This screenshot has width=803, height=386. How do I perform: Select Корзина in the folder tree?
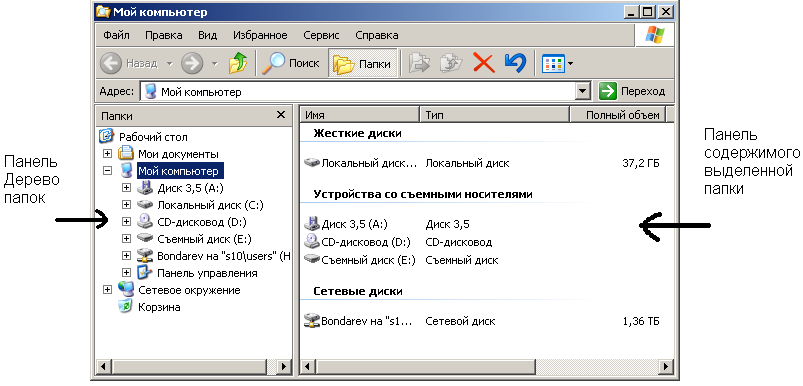click(159, 307)
